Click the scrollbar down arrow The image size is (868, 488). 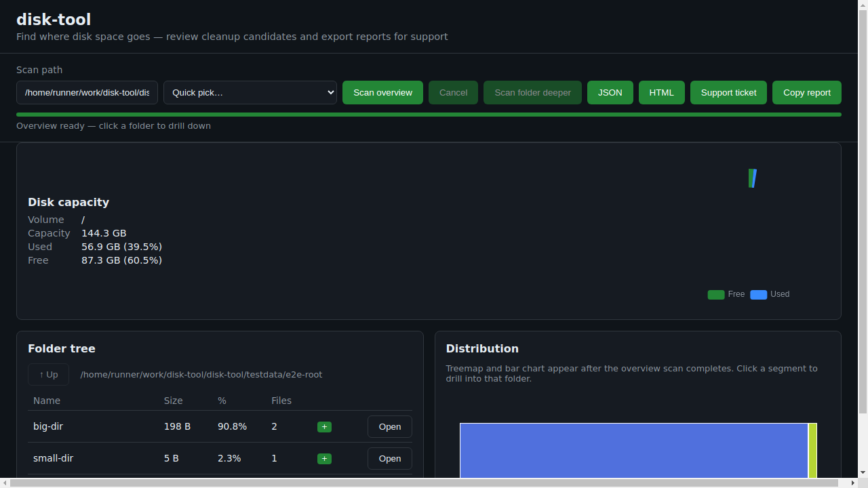pos(863,472)
